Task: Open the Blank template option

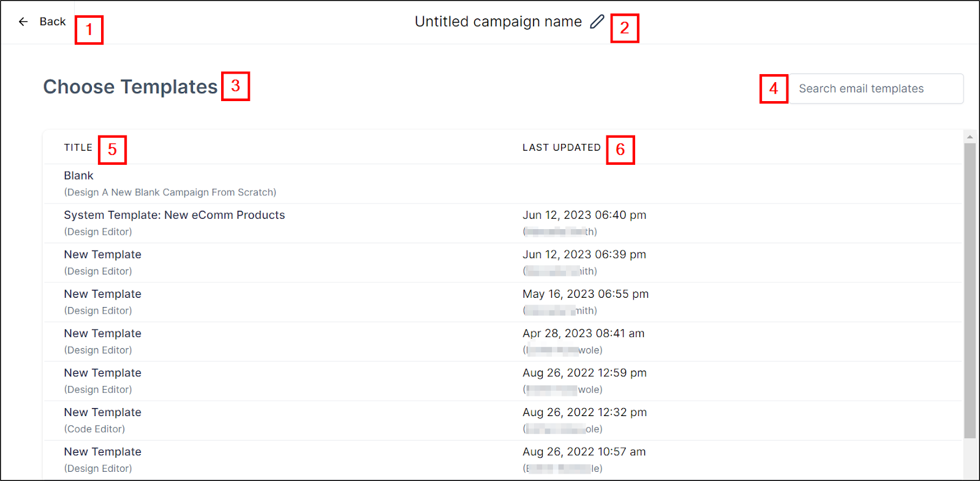Action: (78, 175)
